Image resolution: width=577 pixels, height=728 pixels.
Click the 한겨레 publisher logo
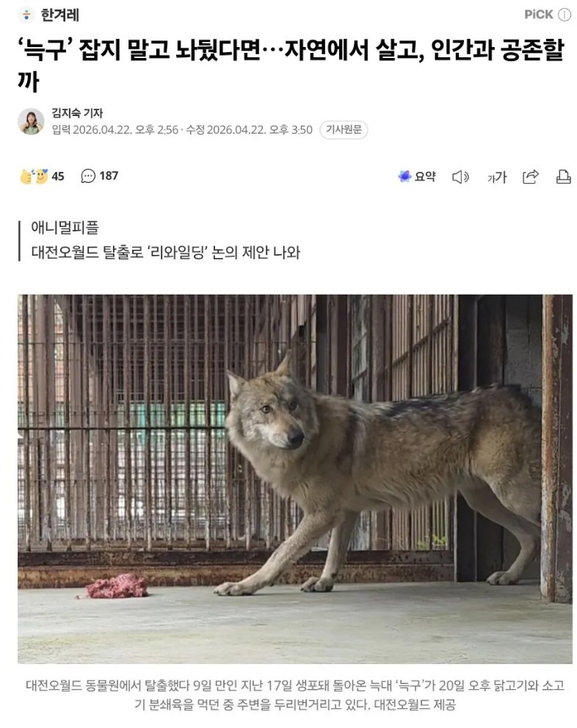27,15
